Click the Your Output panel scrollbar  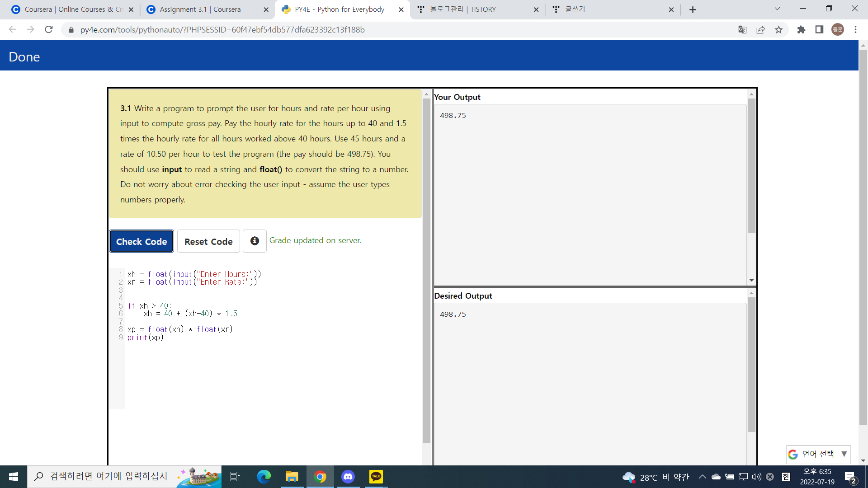pyautogui.click(x=751, y=165)
